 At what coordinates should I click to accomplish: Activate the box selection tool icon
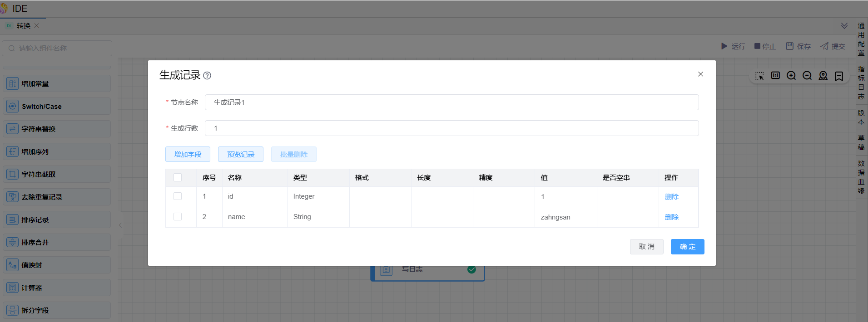coord(759,76)
